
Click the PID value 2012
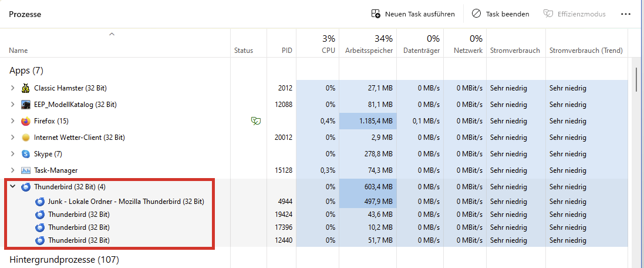pos(285,88)
